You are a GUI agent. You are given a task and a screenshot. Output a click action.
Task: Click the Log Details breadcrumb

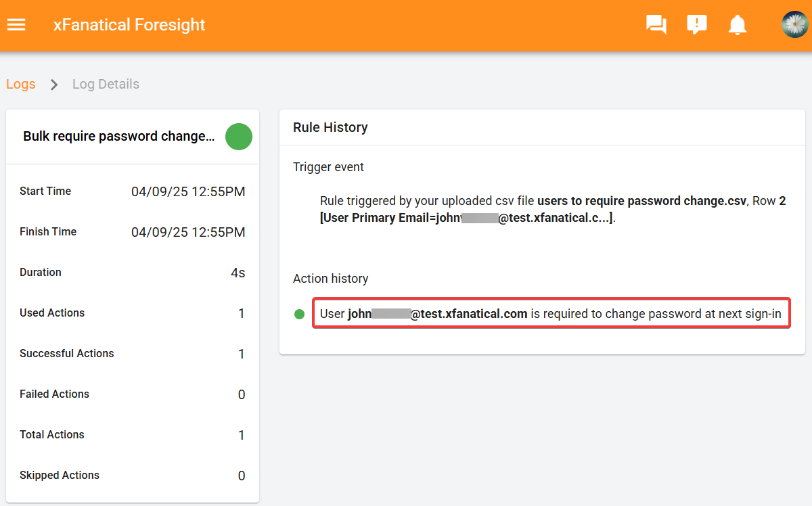106,85
